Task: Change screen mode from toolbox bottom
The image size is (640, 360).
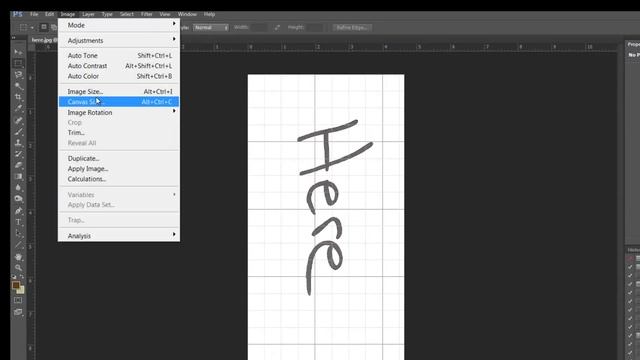Action: 18,312
